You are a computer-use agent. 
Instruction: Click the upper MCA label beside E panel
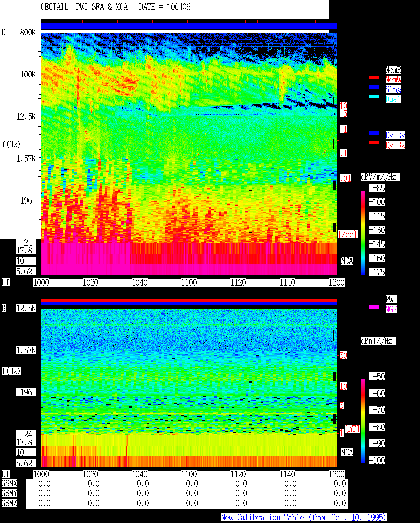click(x=347, y=261)
